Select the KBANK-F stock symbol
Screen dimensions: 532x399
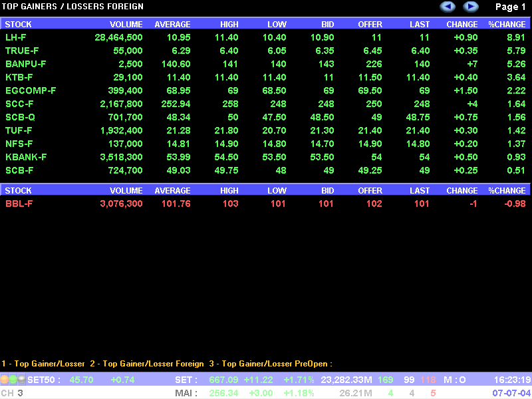26,157
